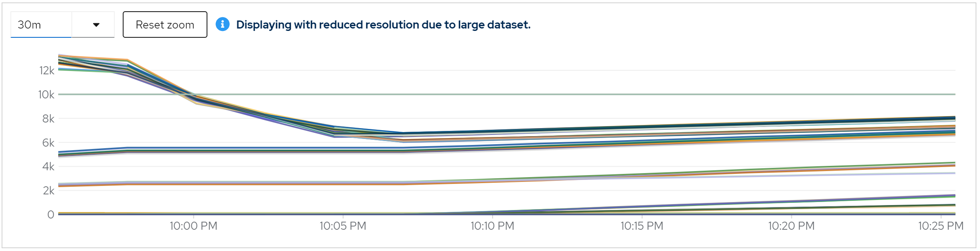
Task: Select the 4k y-axis tick label
Action: [x=48, y=167]
